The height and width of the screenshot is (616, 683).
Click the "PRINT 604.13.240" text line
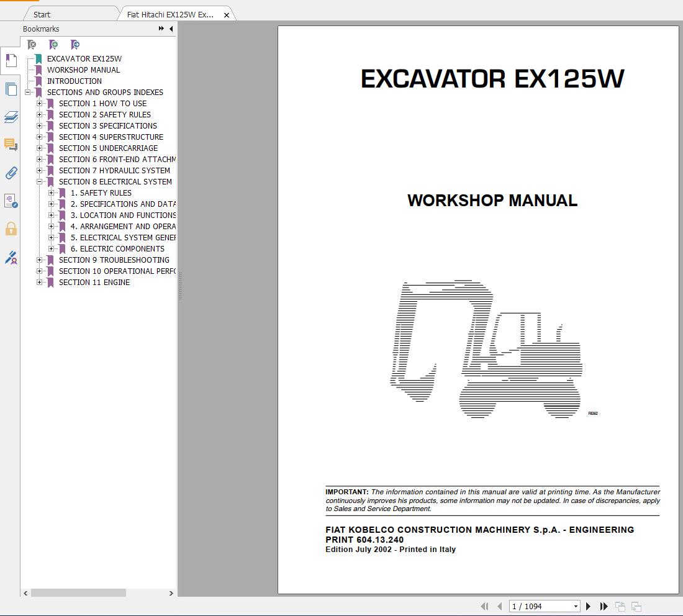[364, 540]
